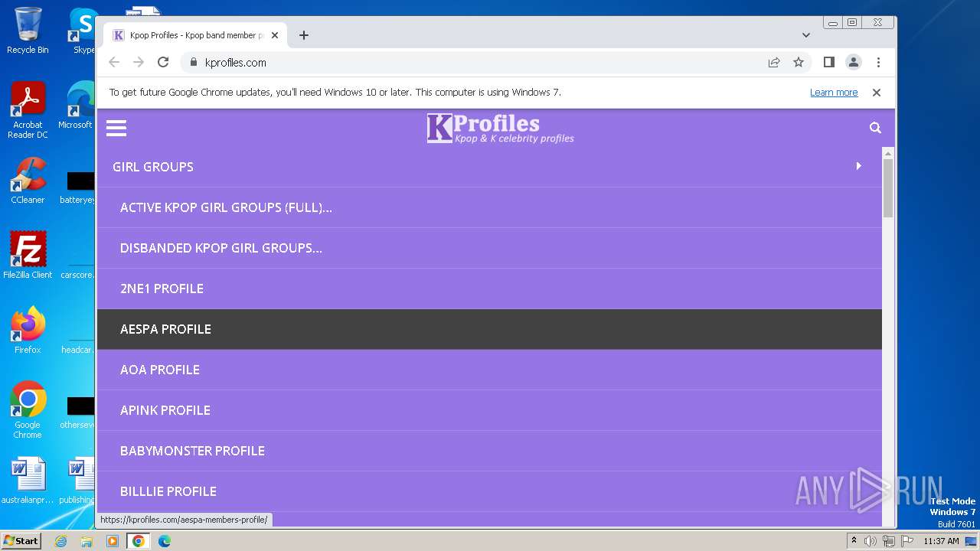The height and width of the screenshot is (551, 980).
Task: Open AESPA PROFILE page
Action: pyautogui.click(x=489, y=329)
